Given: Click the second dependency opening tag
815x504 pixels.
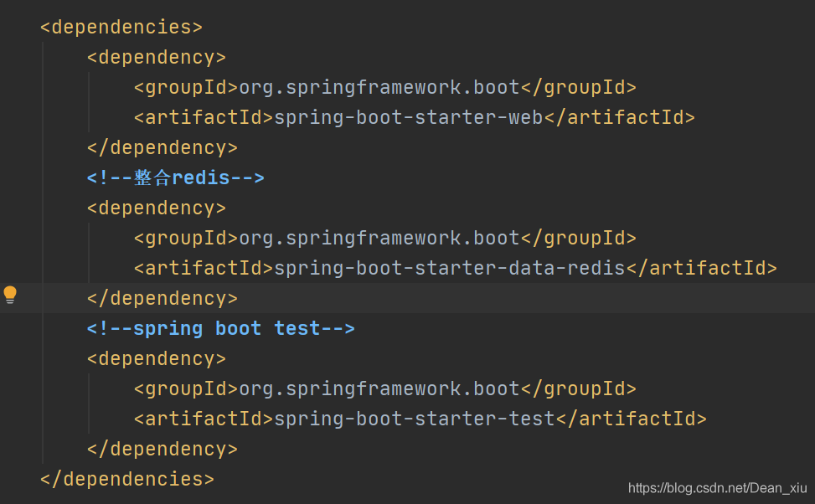Looking at the screenshot, I should coord(156,207).
